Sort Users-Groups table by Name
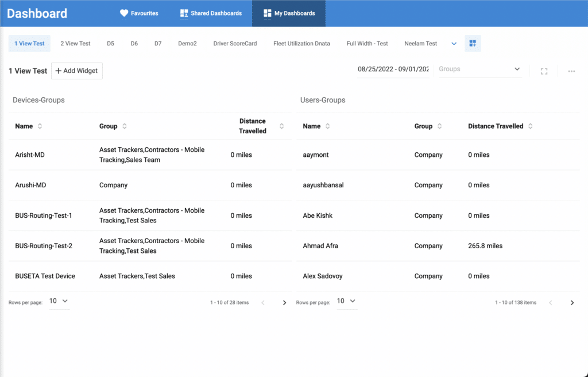Viewport: 588px width, 377px height. coord(327,126)
